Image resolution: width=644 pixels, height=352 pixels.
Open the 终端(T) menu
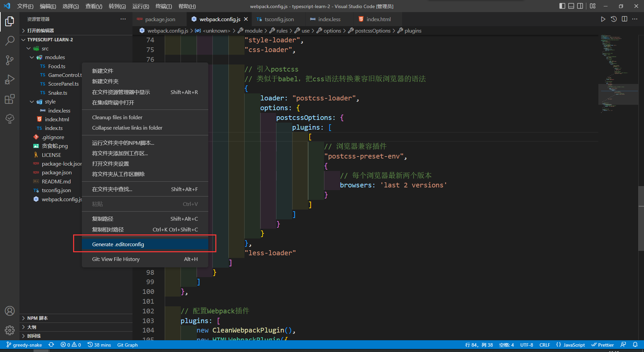click(164, 6)
